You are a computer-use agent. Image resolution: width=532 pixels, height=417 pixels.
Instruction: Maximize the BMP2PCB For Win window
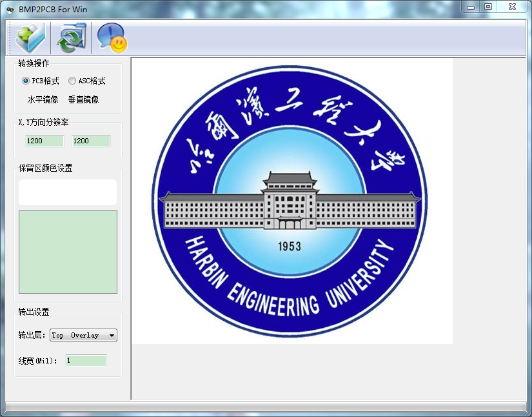(x=488, y=7)
